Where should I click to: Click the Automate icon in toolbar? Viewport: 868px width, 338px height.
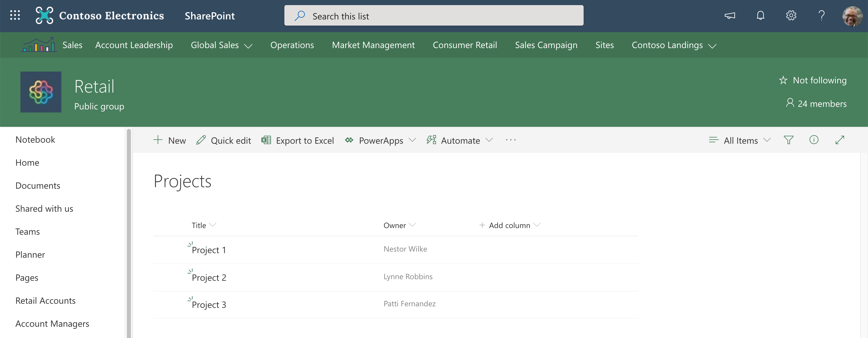pyautogui.click(x=431, y=140)
